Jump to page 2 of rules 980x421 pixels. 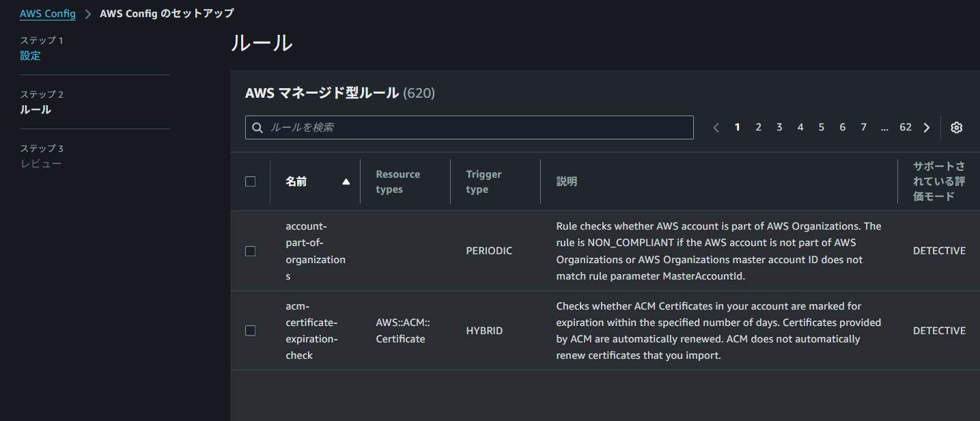coord(758,127)
